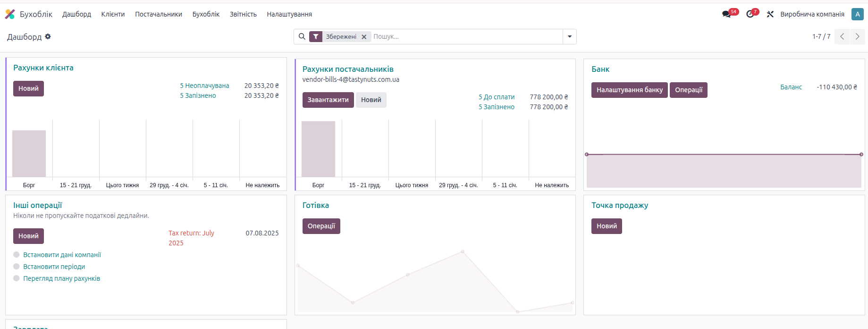Toggle the Встановити періоди step circle
This screenshot has height=329, width=868.
pyautogui.click(x=17, y=267)
